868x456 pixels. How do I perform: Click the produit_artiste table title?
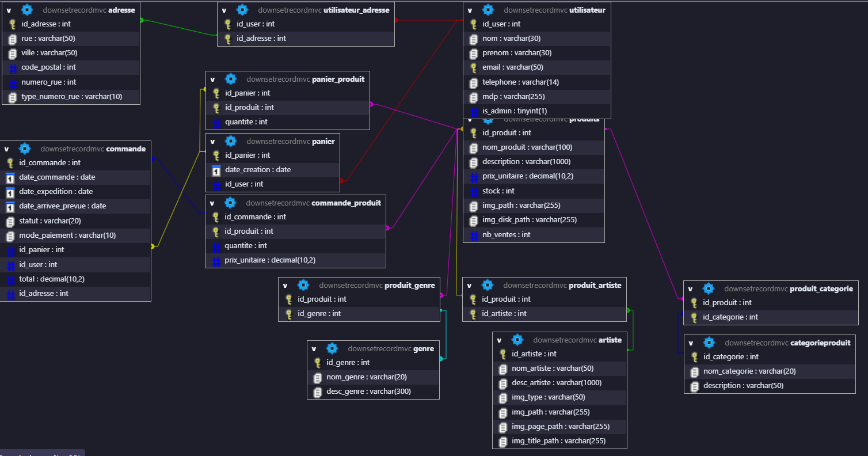point(595,285)
